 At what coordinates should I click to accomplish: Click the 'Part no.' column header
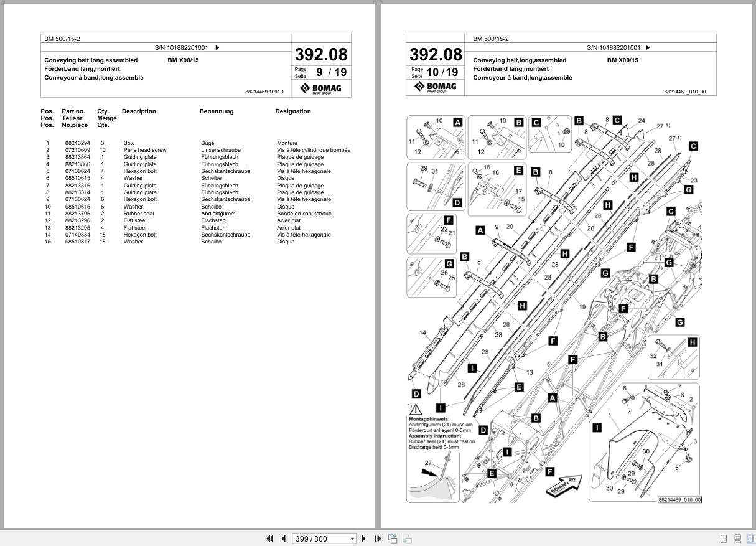[73, 111]
